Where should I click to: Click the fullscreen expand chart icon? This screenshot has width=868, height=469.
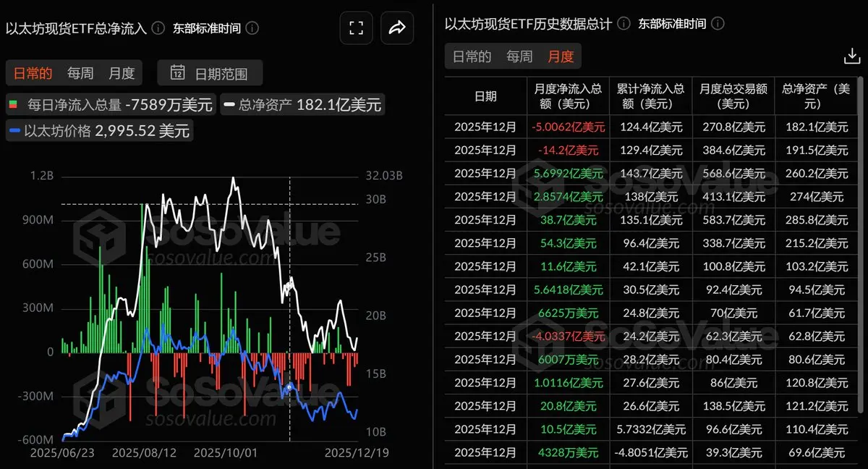(355, 28)
